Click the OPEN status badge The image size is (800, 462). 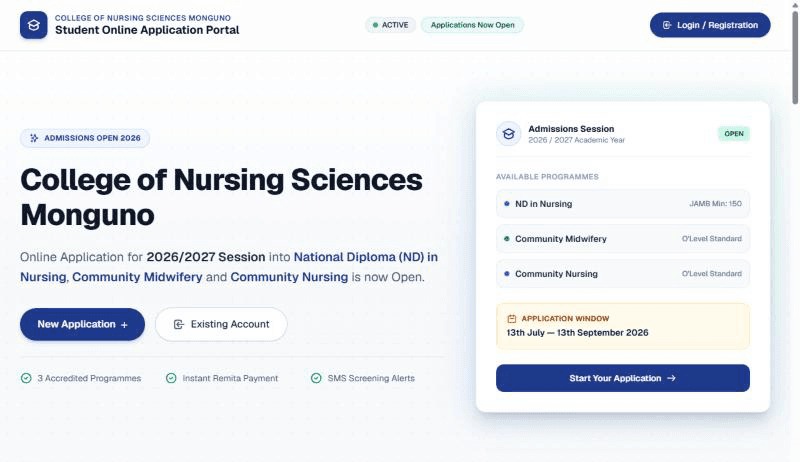pos(734,134)
